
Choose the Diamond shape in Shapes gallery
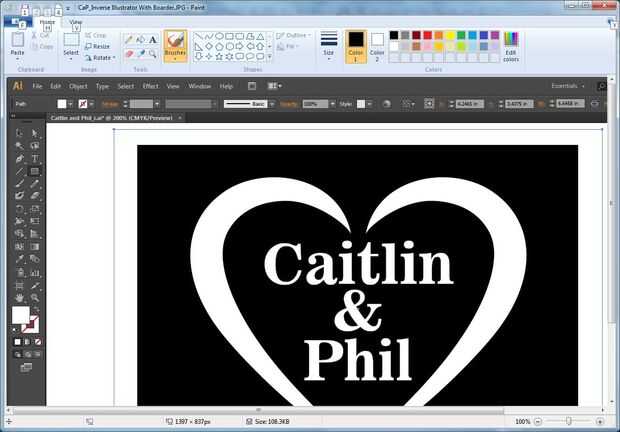point(209,47)
